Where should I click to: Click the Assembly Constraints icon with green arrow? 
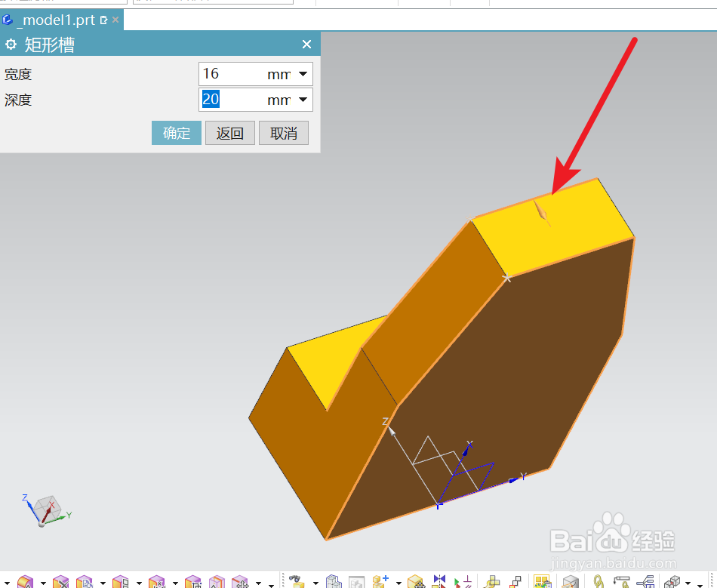tap(463, 582)
